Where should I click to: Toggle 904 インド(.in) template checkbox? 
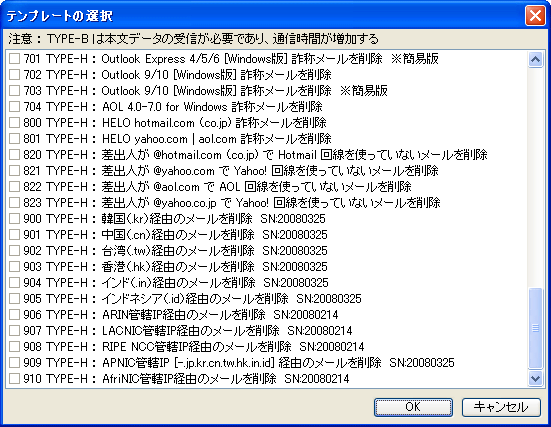14,283
